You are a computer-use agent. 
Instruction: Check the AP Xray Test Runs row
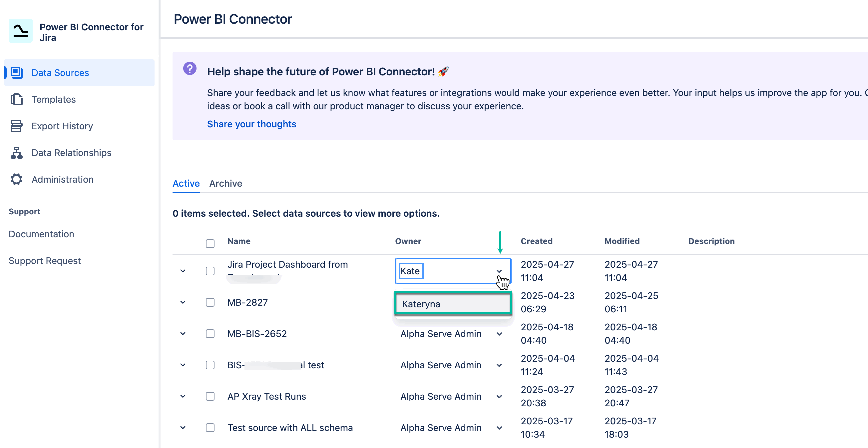(210, 396)
